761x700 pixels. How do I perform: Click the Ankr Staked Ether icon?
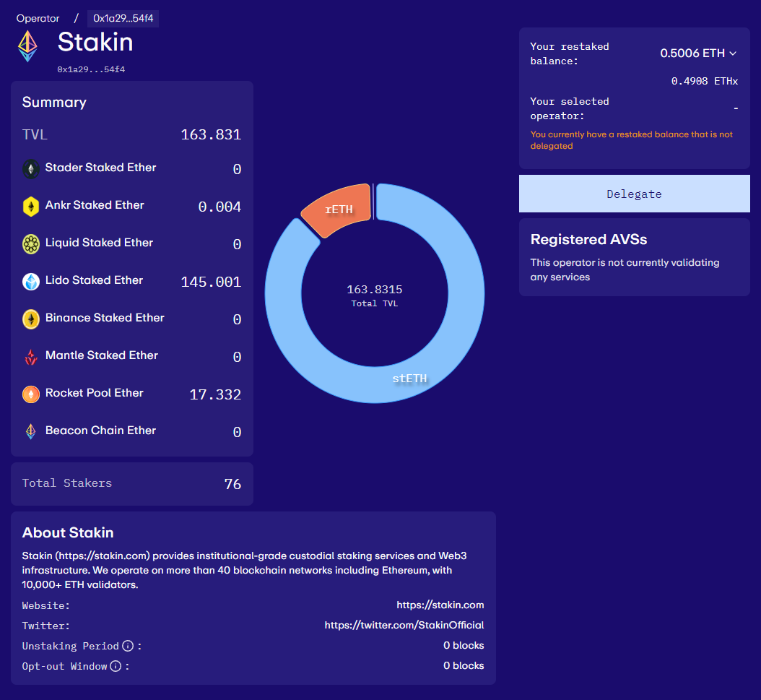click(30, 205)
